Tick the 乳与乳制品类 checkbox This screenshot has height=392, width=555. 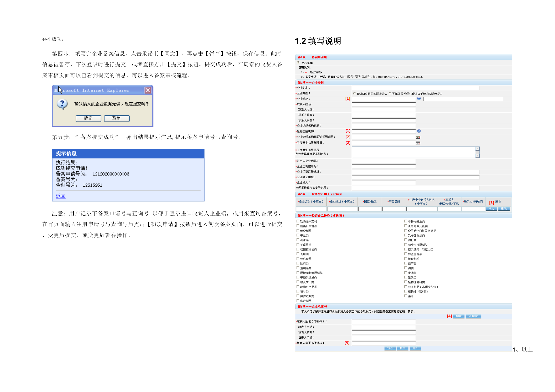click(406, 235)
